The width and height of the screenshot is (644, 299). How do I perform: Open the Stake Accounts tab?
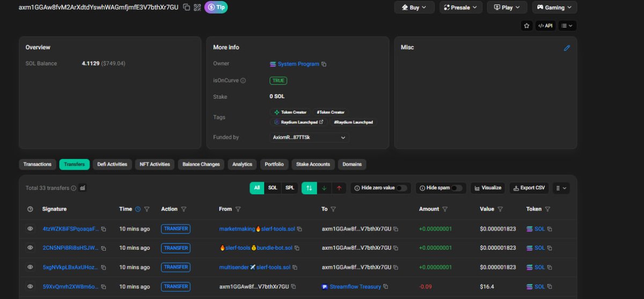314,164
